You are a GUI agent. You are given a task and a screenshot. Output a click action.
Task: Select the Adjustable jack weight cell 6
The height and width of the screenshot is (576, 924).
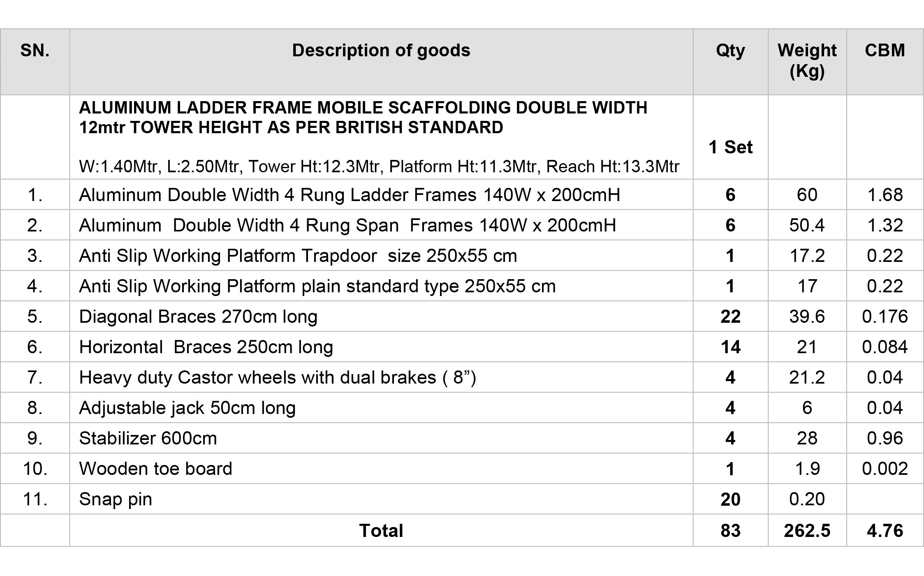point(807,408)
